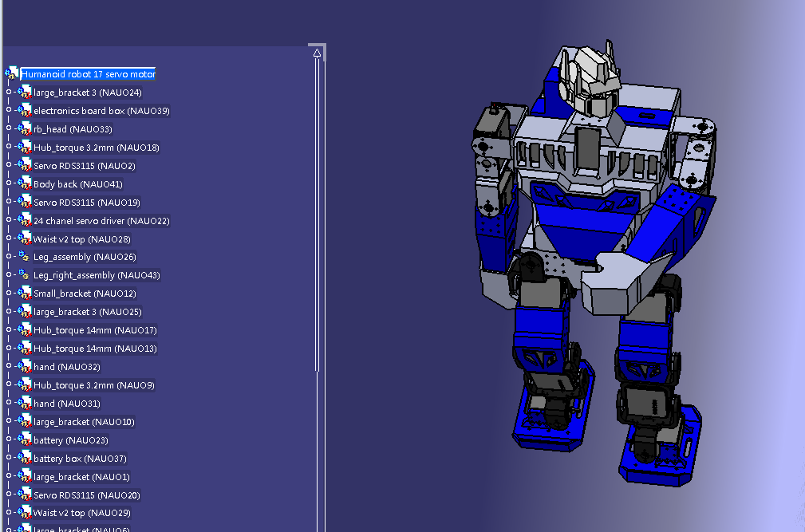Click the part icon of electronics board box (NAUO39)
Image resolution: width=805 pixels, height=532 pixels.
pos(24,110)
